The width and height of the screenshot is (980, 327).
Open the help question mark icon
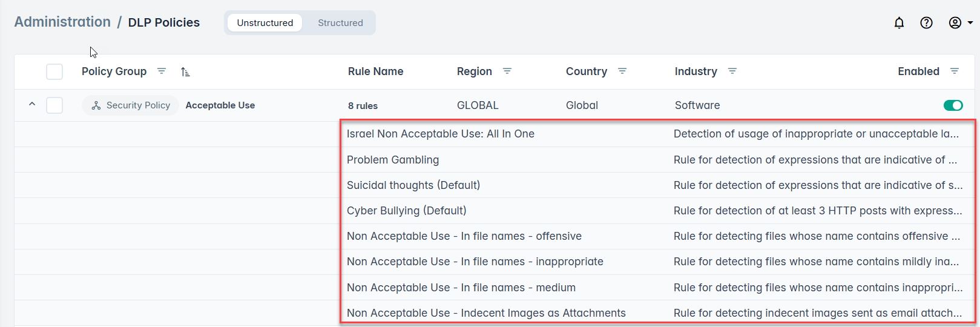(x=926, y=23)
